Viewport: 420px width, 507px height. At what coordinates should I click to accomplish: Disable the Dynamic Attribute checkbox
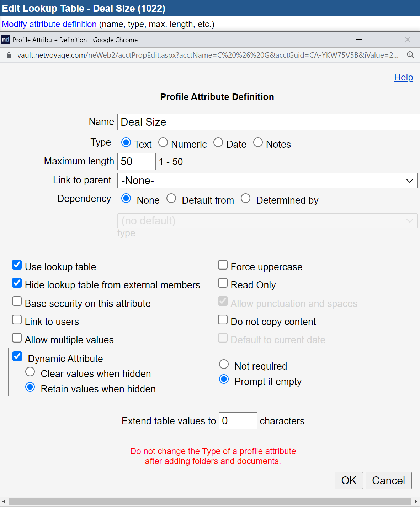coord(17,356)
